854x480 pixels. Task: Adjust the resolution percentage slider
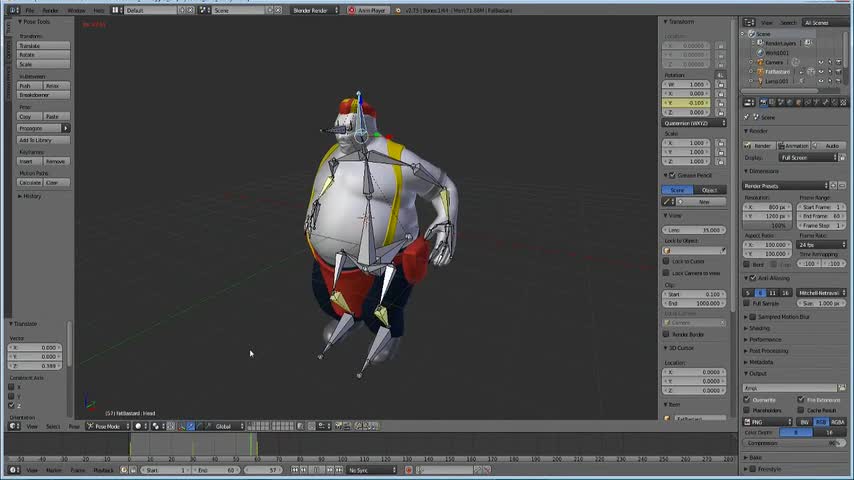pos(767,226)
